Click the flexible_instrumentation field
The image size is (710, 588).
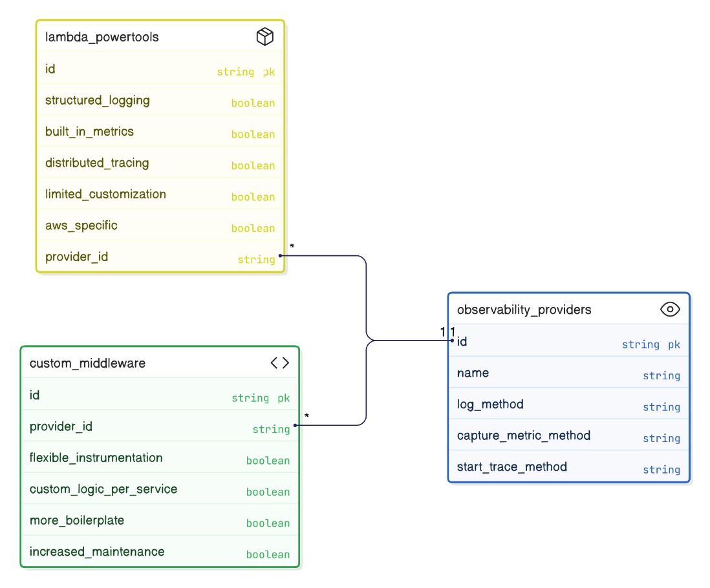tap(160, 457)
